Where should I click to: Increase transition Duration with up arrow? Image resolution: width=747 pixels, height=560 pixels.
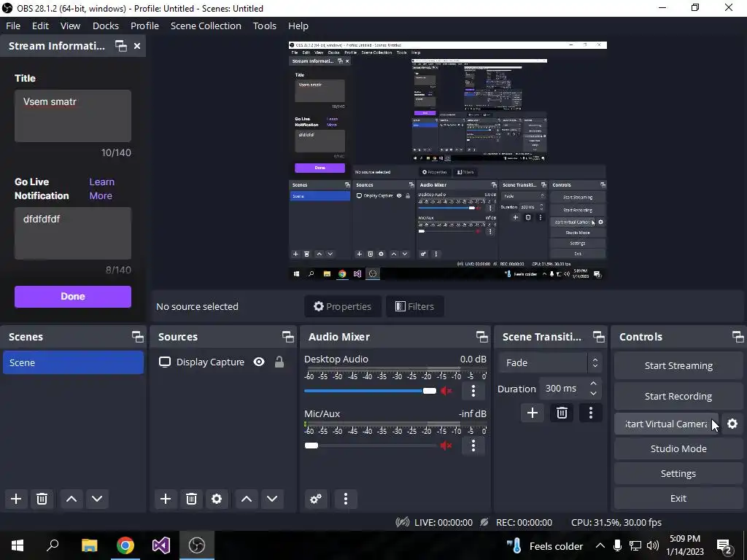click(x=593, y=384)
